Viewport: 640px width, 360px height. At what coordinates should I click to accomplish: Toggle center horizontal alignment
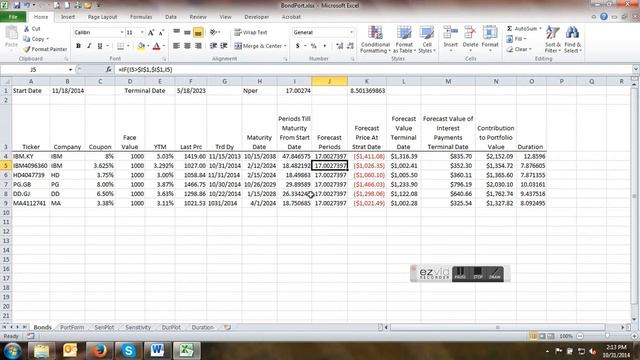187,46
